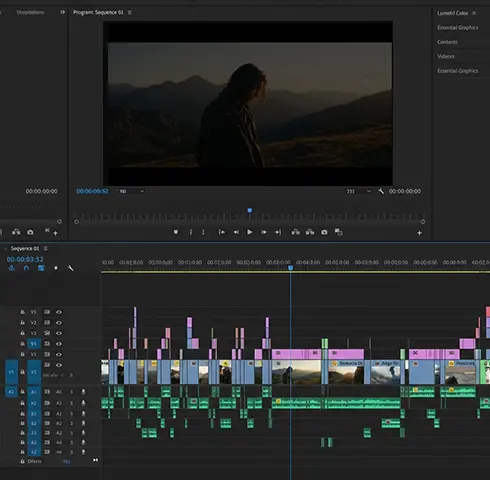Click the video preview frame
Image resolution: width=490 pixels, height=480 pixels.
point(248,103)
